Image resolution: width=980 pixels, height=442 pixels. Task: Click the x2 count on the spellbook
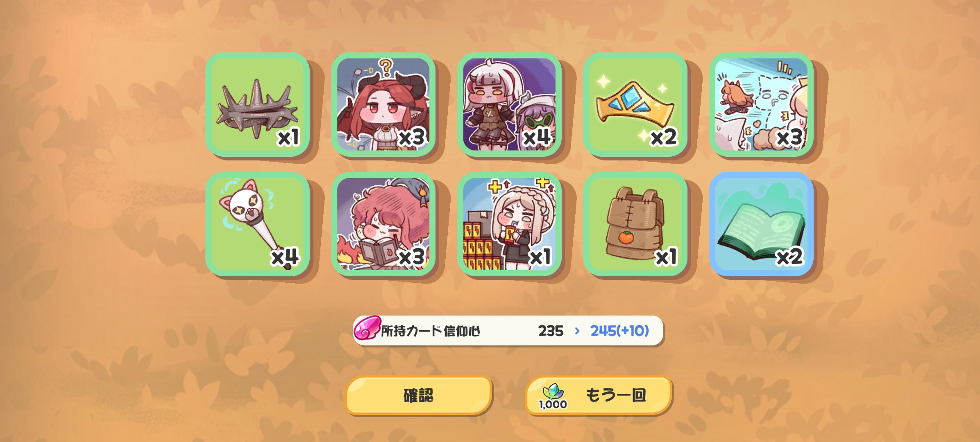pos(789,257)
